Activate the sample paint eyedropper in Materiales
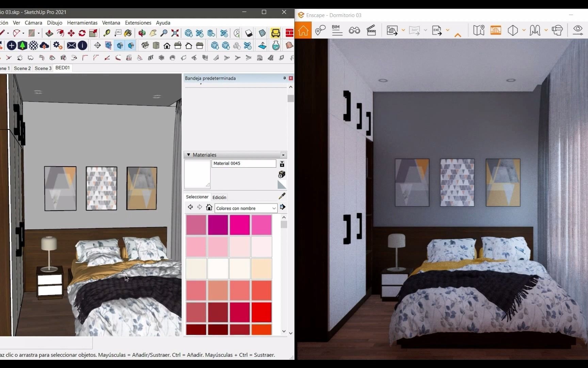The image size is (588, 368). click(282, 196)
